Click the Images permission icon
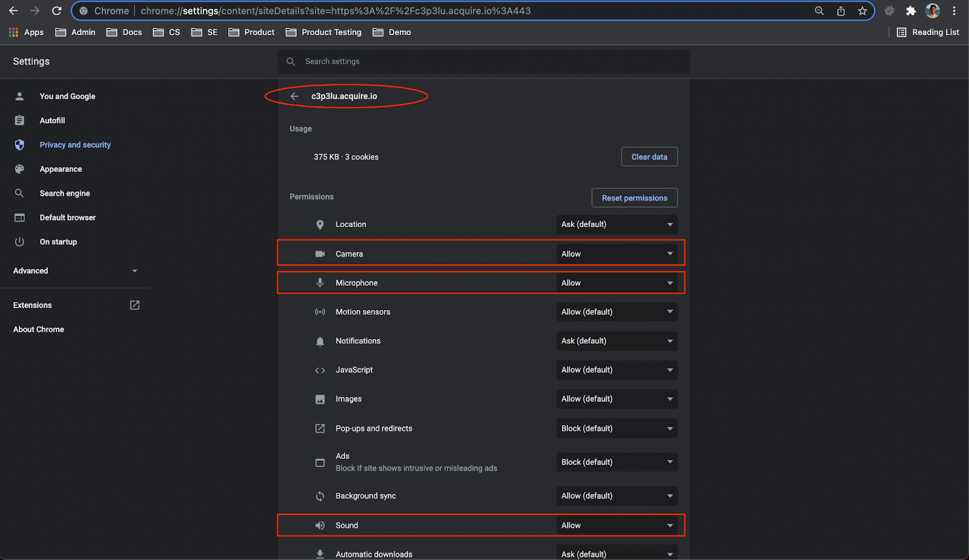 [320, 399]
